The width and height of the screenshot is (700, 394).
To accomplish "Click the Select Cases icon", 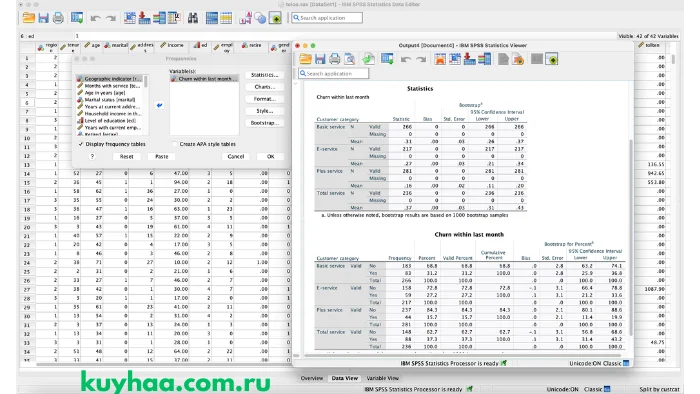I will 226,18.
